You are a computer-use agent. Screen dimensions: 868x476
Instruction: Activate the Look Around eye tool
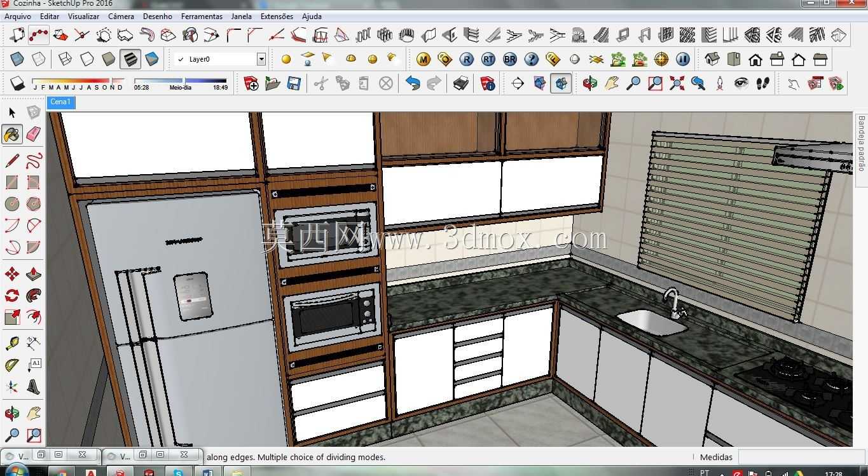click(741, 83)
